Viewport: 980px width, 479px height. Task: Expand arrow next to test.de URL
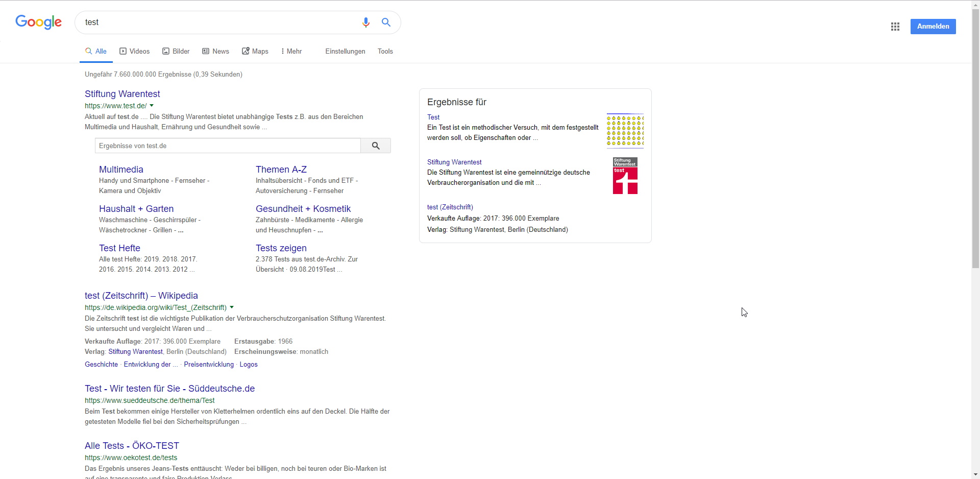tap(152, 106)
